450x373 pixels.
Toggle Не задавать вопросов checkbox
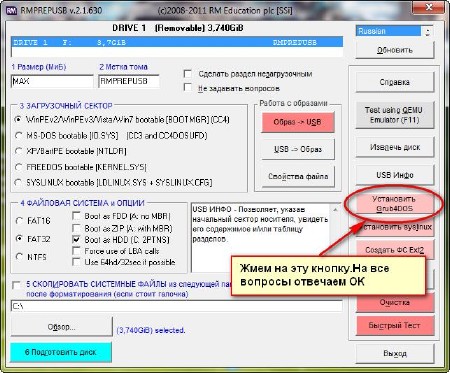pos(188,88)
